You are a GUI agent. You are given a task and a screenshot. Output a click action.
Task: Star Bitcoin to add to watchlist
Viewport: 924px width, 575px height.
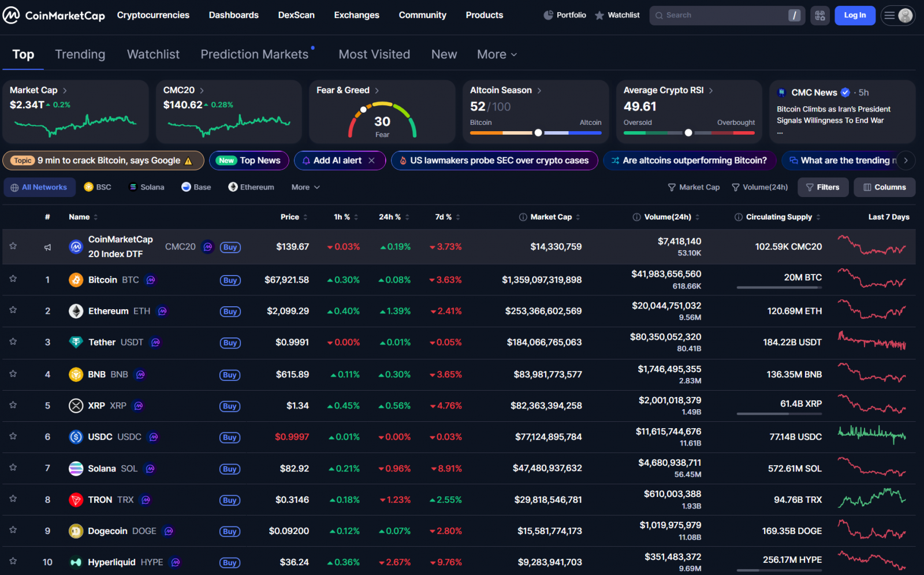pyautogui.click(x=13, y=279)
